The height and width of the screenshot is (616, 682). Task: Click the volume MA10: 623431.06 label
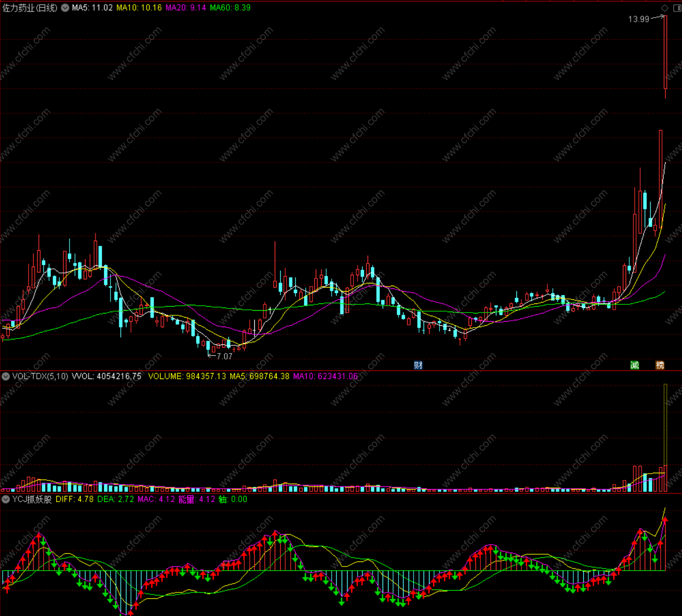[x=325, y=376]
